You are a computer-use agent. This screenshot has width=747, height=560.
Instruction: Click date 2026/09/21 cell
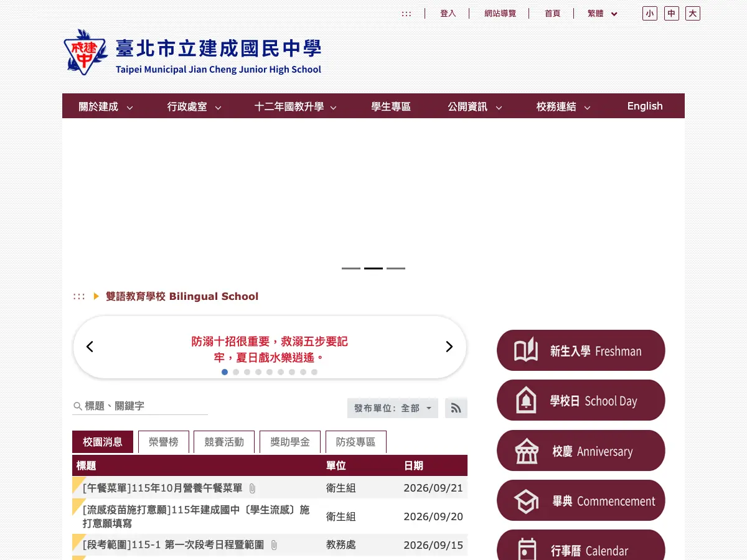(433, 488)
